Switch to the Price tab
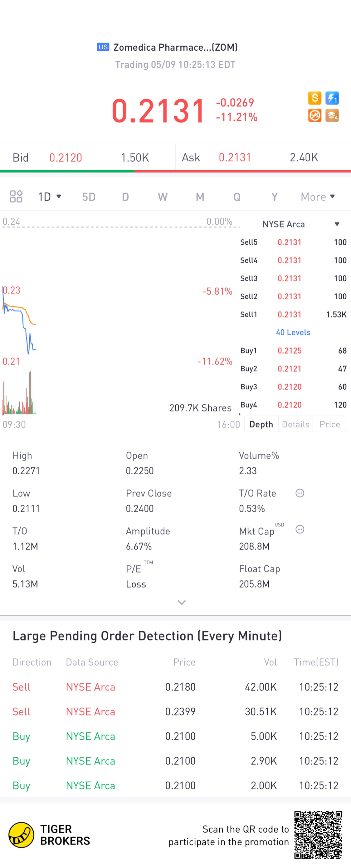The image size is (351, 868). (x=329, y=424)
